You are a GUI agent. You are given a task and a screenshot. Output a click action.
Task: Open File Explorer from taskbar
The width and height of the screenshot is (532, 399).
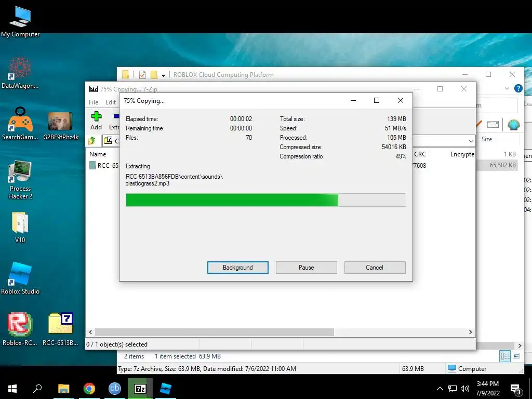(63, 389)
